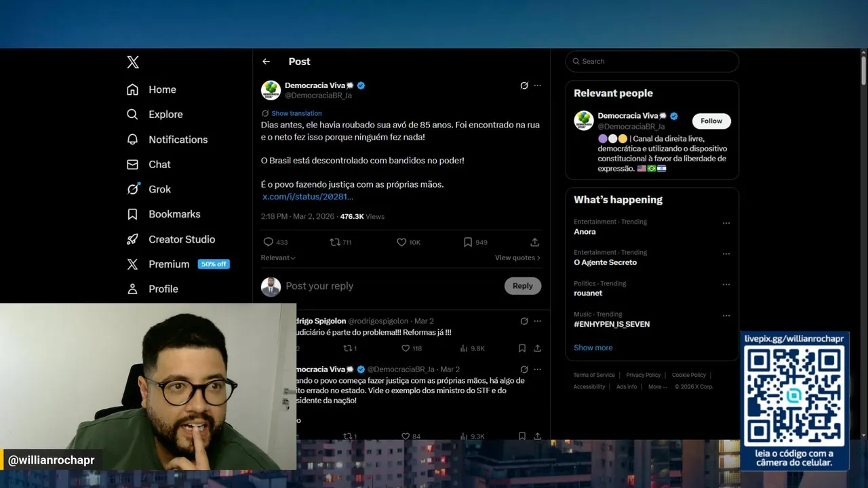The height and width of the screenshot is (488, 868).
Task: Open more options on Democracia Viva reply
Action: click(538, 369)
